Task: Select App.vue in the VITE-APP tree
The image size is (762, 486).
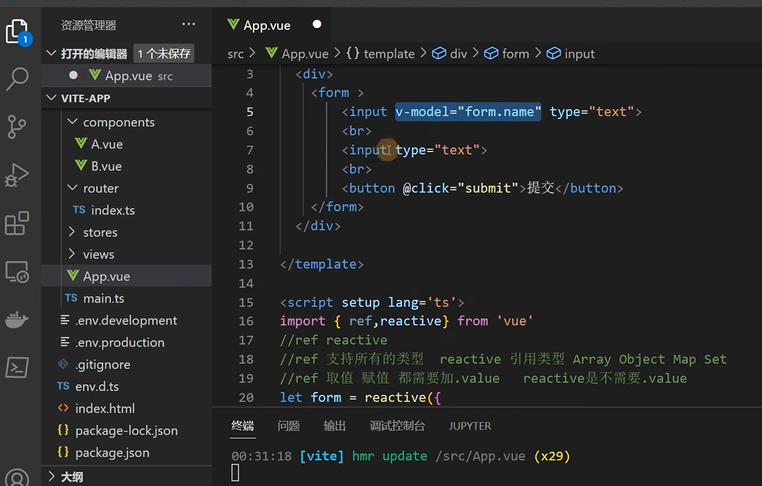Action: pos(126,276)
